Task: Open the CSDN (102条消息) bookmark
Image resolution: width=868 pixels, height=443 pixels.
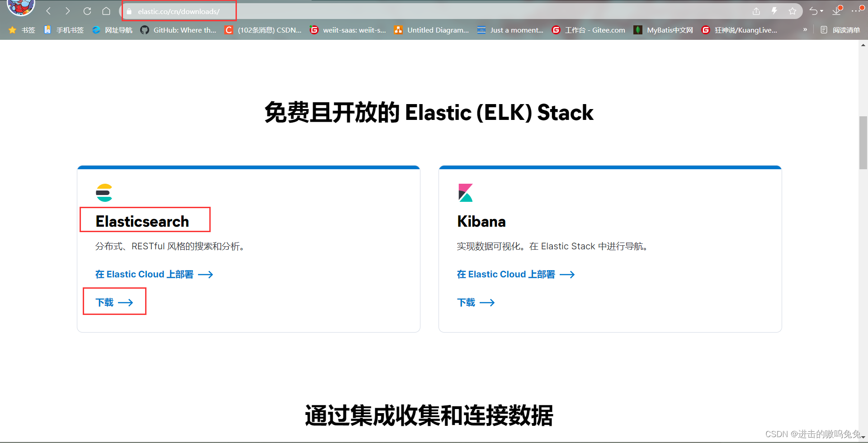Action: pos(263,30)
